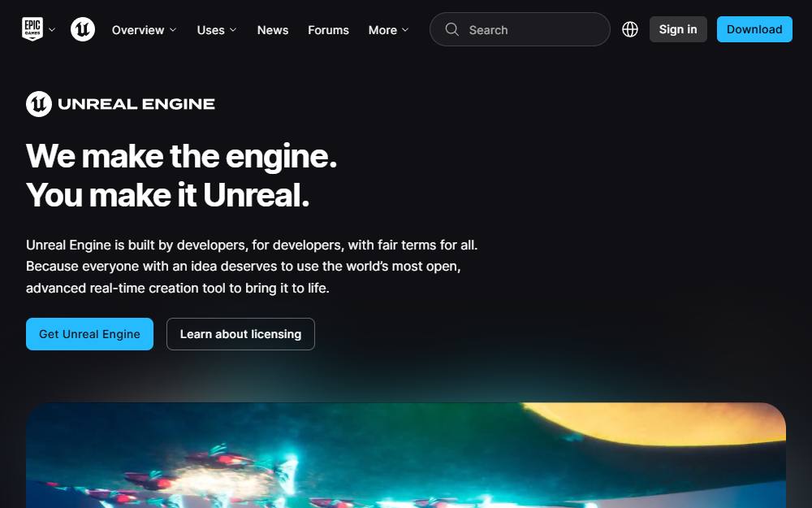Click the headline "We make the engine."

(181, 155)
